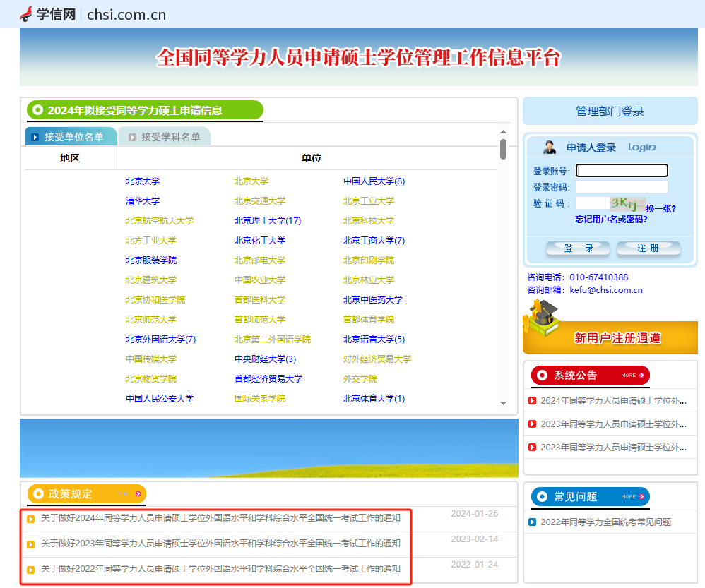Click red arrow icon of 2024 system announcement
The height and width of the screenshot is (588, 705).
pyautogui.click(x=533, y=401)
